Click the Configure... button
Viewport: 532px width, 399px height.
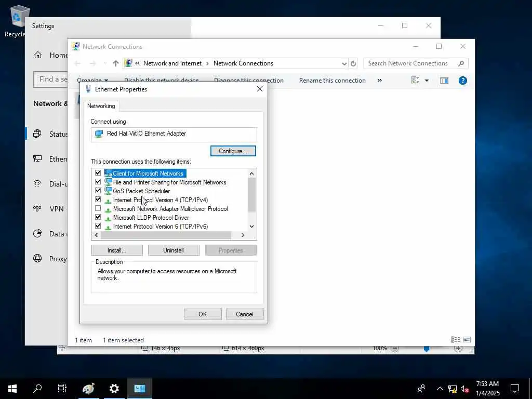pos(233,151)
